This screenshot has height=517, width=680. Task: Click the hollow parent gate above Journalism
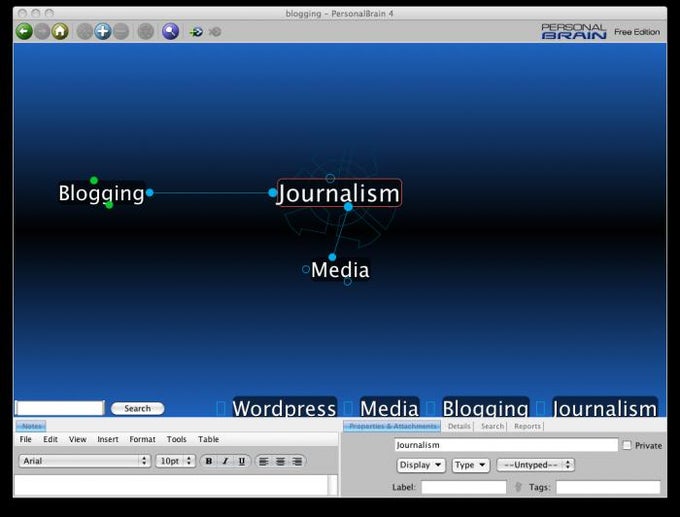pos(330,178)
